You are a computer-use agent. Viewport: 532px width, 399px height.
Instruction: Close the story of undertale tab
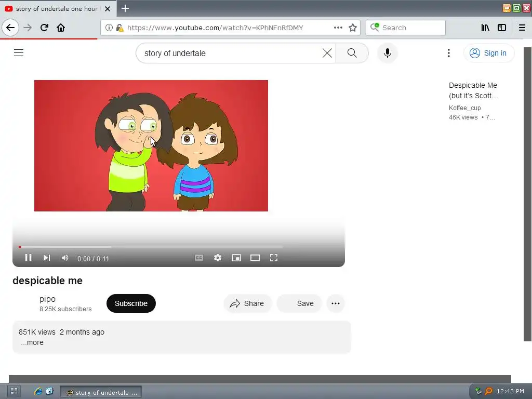107,9
